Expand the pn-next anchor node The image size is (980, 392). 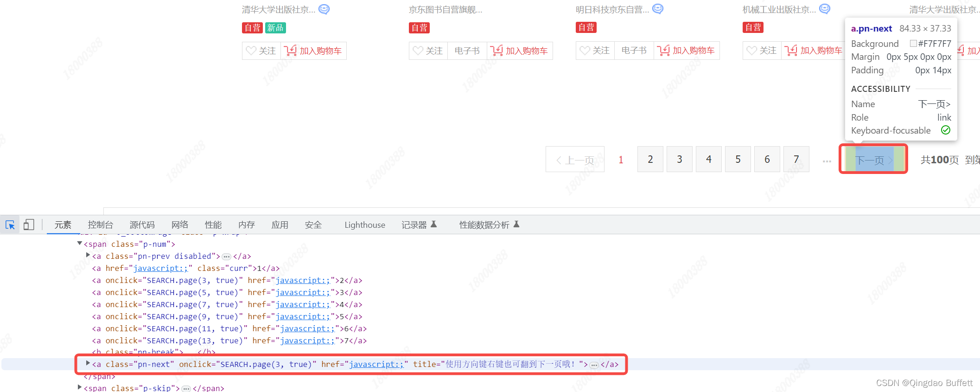pos(88,363)
